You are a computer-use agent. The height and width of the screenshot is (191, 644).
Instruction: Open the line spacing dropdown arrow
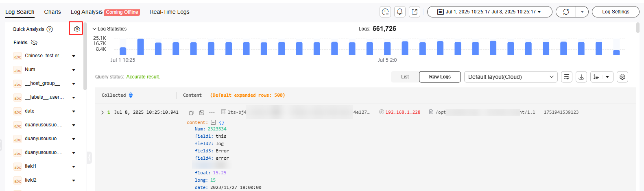click(607, 77)
